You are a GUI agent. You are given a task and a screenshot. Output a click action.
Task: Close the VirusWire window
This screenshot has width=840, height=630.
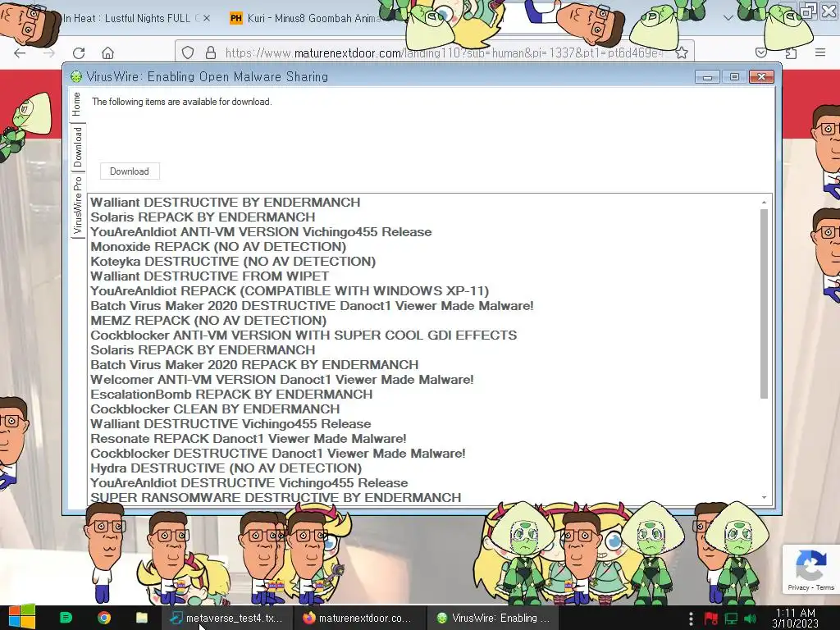click(x=761, y=77)
